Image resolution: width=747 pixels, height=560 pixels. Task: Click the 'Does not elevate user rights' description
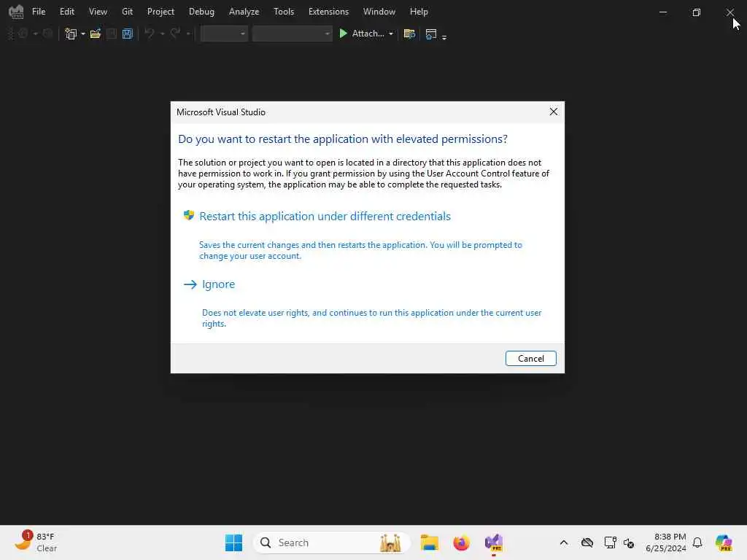[371, 318]
